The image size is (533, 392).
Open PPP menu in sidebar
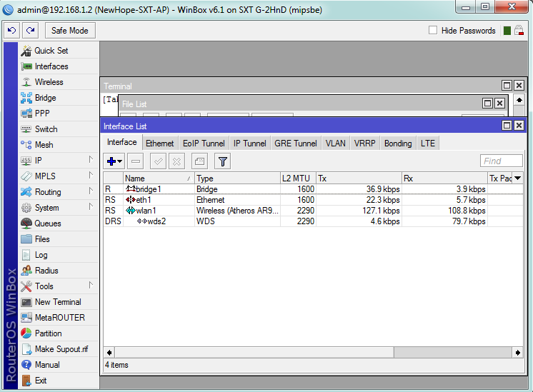click(x=59, y=114)
